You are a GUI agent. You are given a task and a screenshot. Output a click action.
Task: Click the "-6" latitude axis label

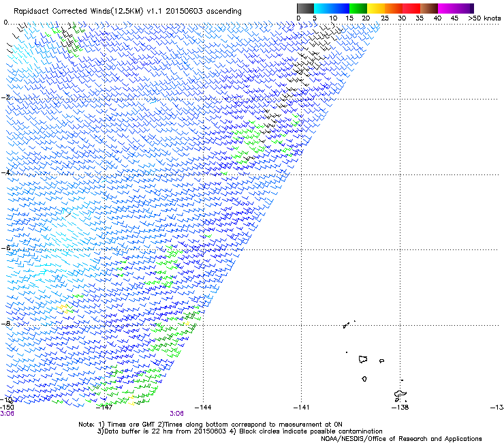(5, 247)
